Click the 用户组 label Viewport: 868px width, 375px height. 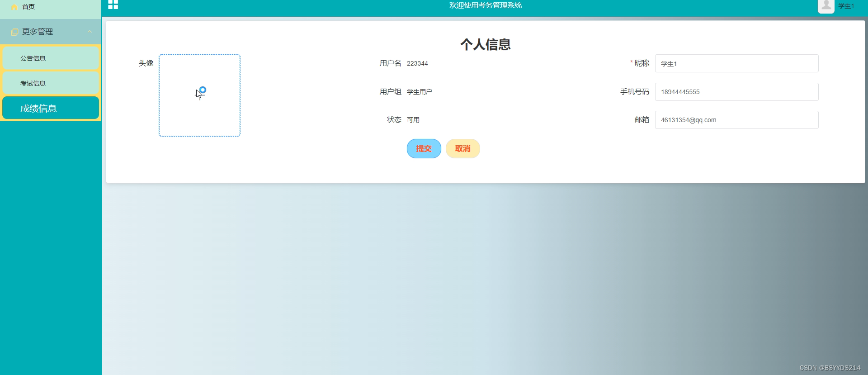click(391, 92)
